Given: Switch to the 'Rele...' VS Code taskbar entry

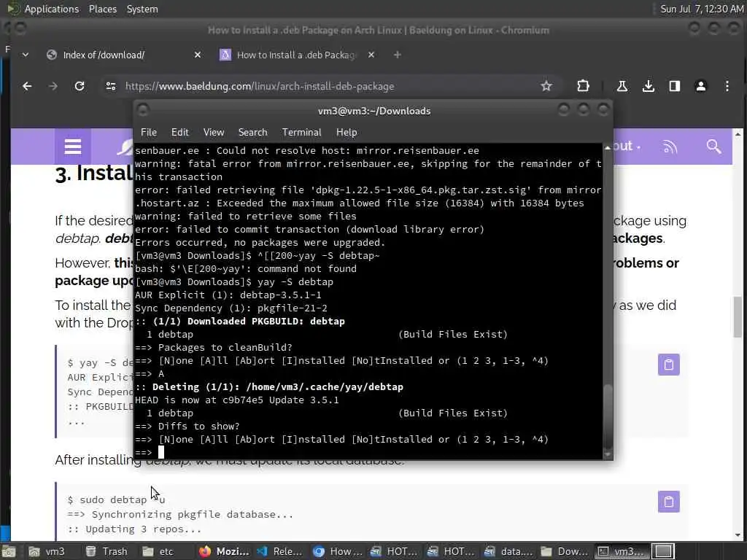Looking at the screenshot, I should 280,551.
